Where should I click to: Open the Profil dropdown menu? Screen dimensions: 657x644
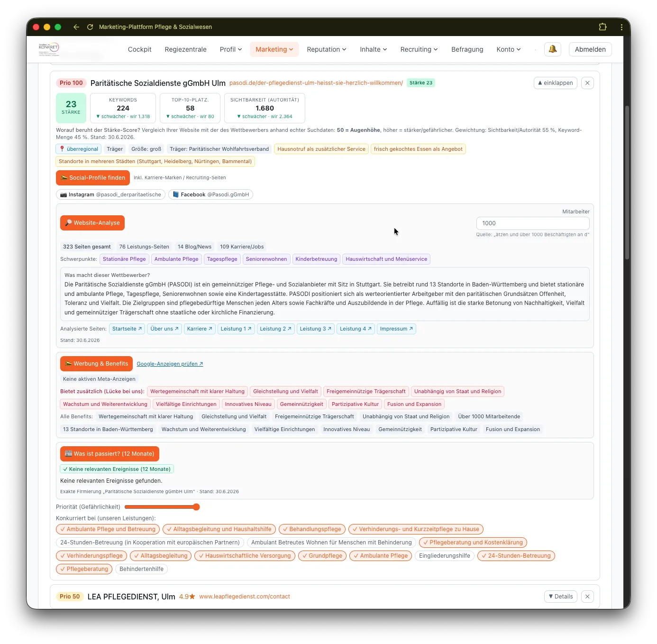pos(231,49)
